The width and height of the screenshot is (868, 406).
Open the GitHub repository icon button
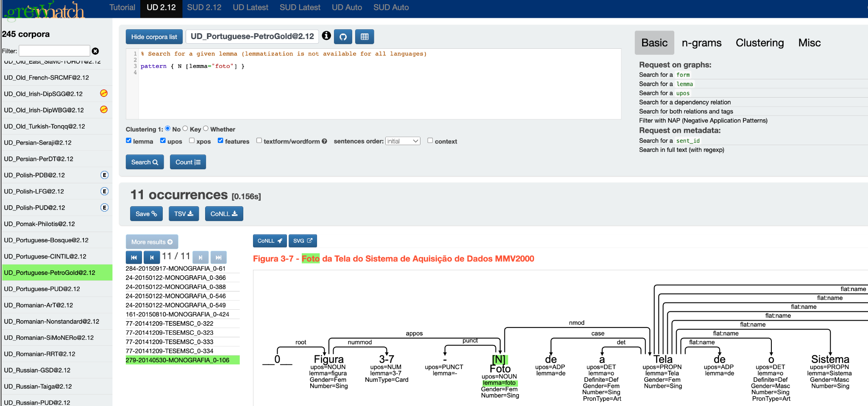[x=343, y=37]
